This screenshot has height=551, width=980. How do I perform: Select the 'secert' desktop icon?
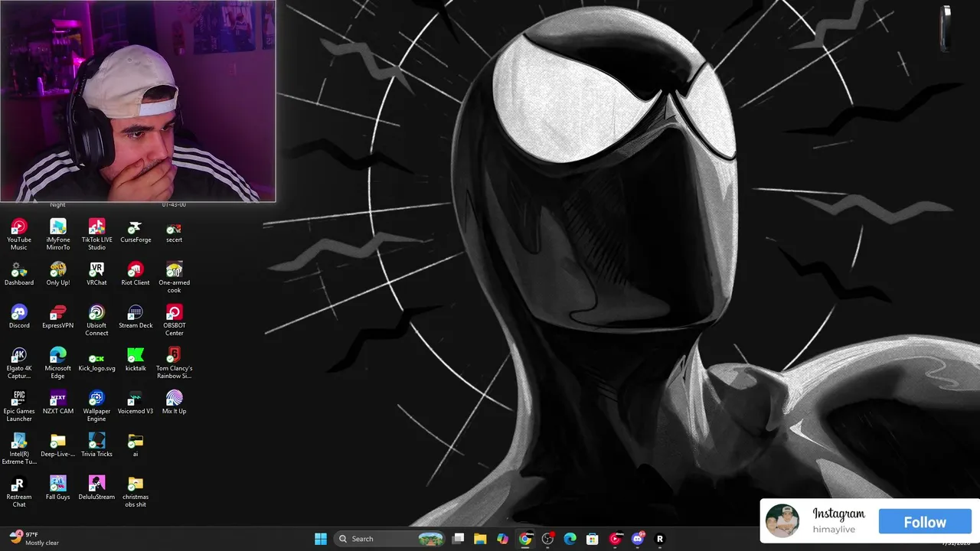(174, 231)
